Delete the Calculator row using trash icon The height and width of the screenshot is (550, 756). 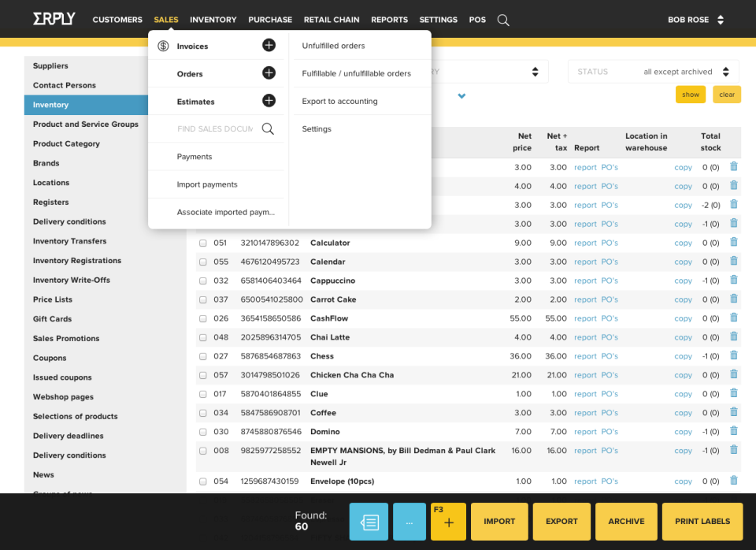click(734, 242)
